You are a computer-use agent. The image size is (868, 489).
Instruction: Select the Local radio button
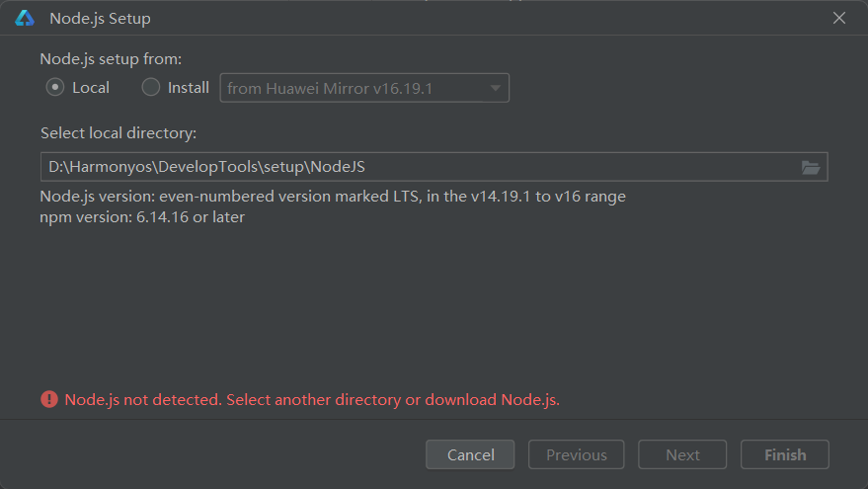(55, 88)
